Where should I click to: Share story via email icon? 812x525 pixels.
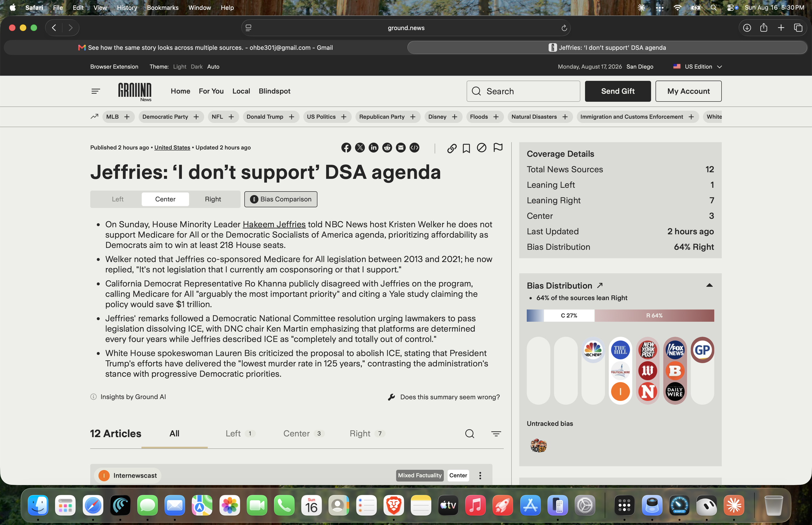click(401, 147)
